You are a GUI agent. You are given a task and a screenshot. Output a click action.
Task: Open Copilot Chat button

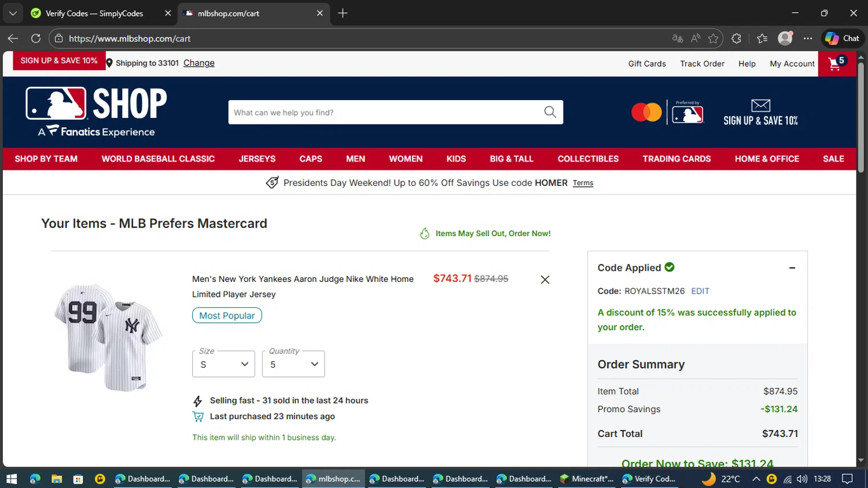tap(843, 38)
